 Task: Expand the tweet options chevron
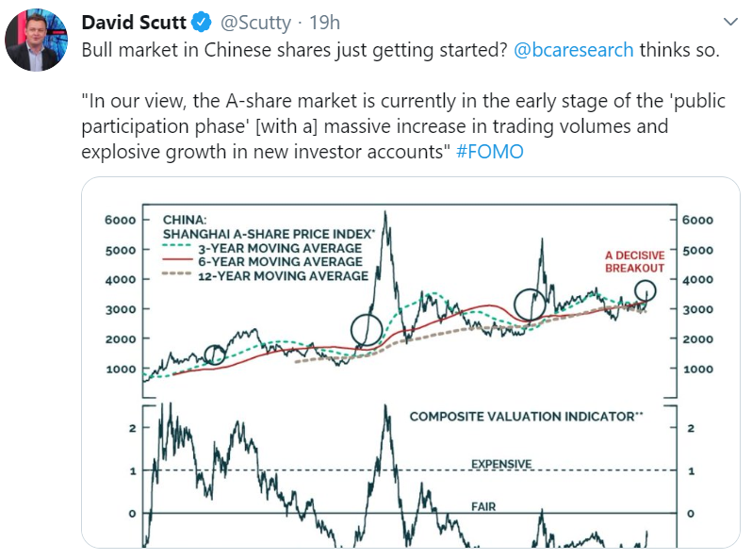730,22
